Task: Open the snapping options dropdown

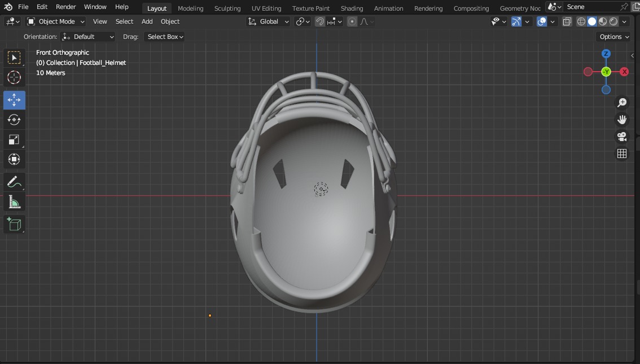Action: 334,21
